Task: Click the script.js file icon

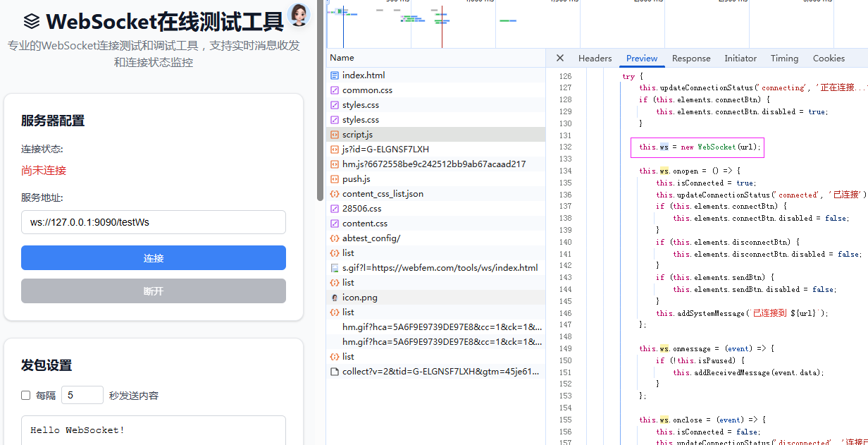Action: 335,135
